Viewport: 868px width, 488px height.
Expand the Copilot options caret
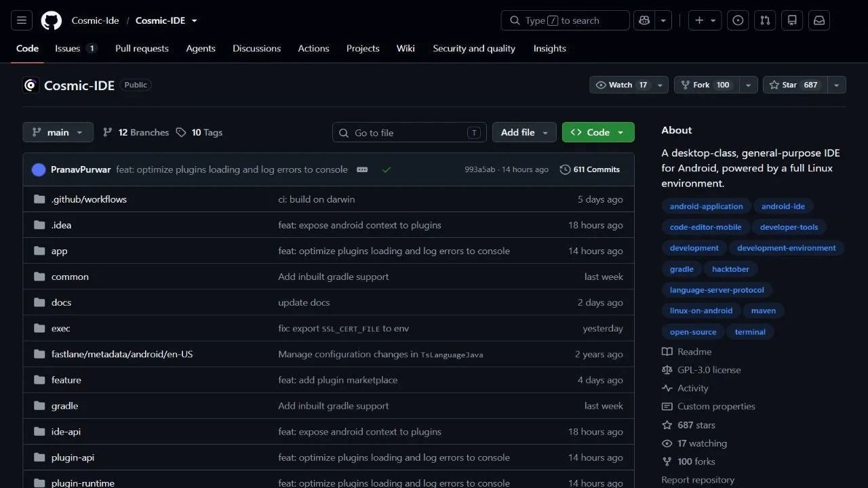pyautogui.click(x=664, y=20)
